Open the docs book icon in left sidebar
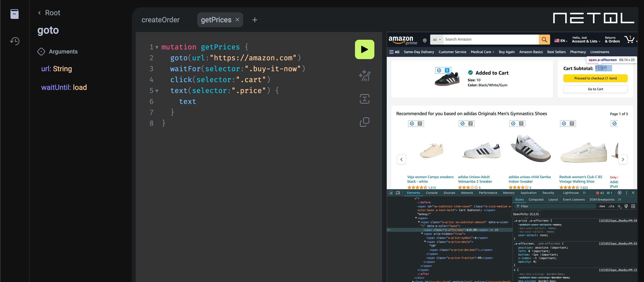Screen dimensions: 644x282 (x=15, y=14)
